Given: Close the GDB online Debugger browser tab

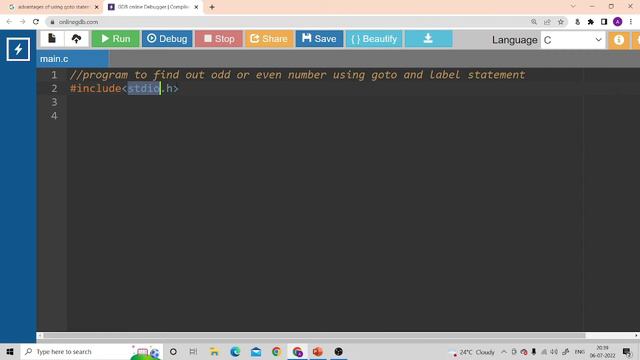Looking at the screenshot, I should pos(196,7).
